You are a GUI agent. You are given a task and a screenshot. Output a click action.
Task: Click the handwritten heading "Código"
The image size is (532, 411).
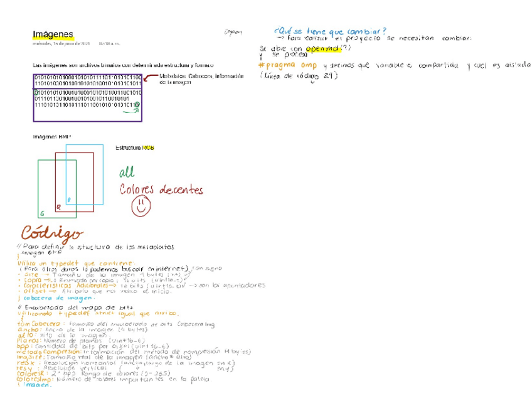(x=52, y=234)
